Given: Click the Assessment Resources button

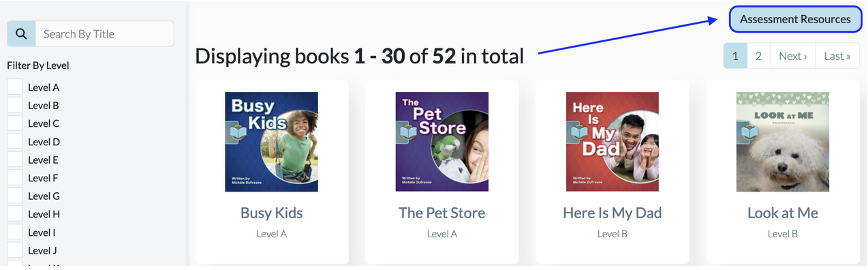Looking at the screenshot, I should pyautogui.click(x=795, y=19).
